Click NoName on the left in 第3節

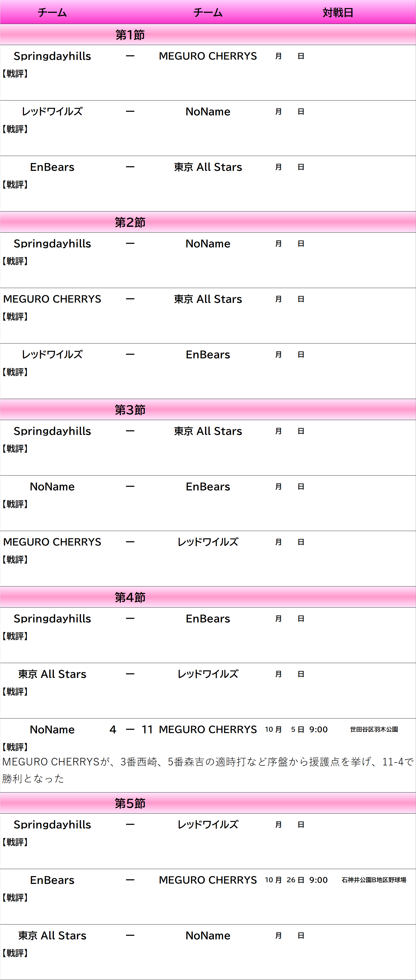pyautogui.click(x=52, y=486)
